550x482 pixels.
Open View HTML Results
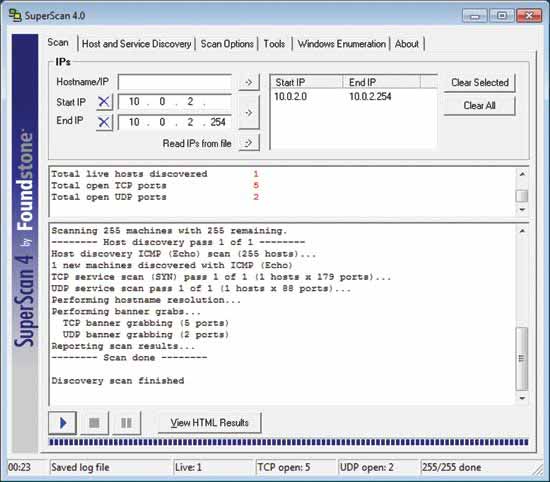[209, 423]
